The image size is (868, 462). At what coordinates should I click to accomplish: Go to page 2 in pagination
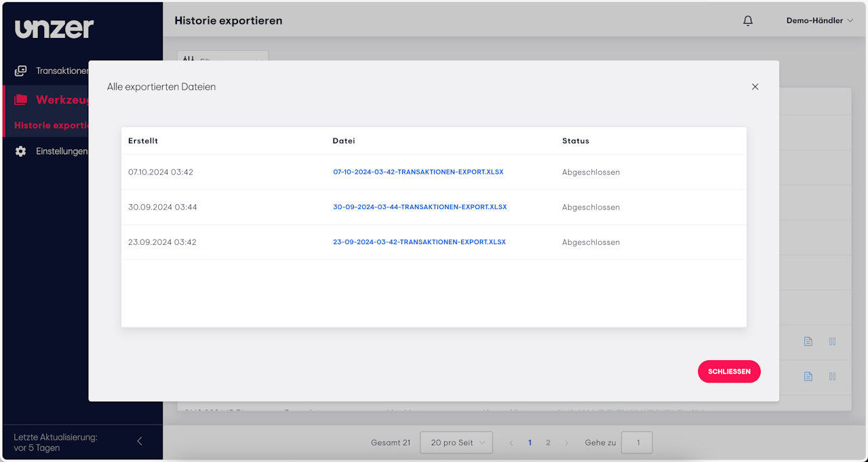coord(548,442)
